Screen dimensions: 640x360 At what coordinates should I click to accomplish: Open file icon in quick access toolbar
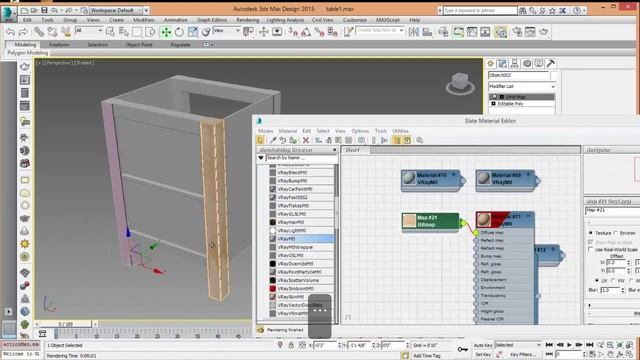click(x=34, y=10)
